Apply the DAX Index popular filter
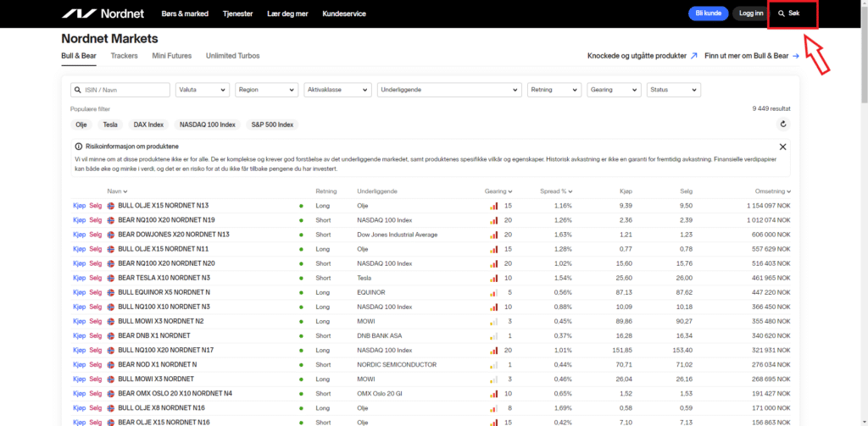Screen dimensions: 868x426 point(148,124)
